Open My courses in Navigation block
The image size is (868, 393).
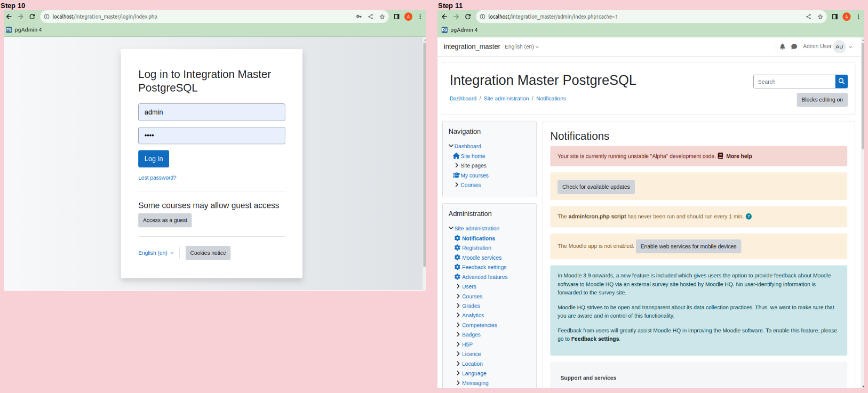pos(474,175)
